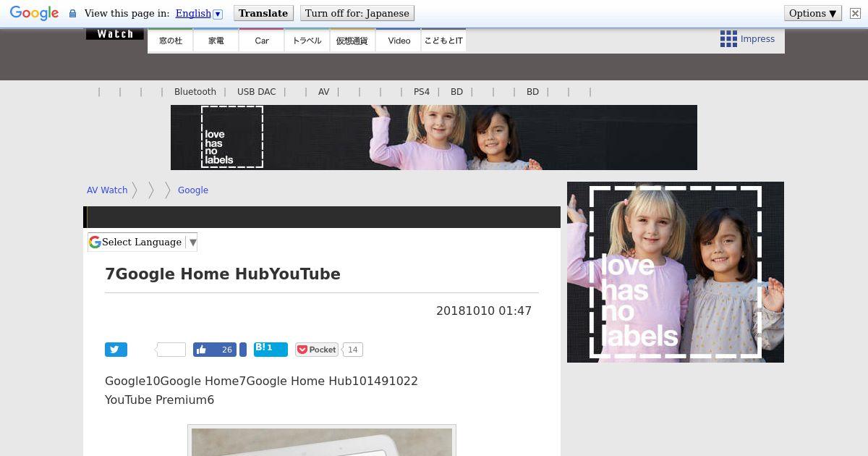Click the article date 20181010 01:47
The height and width of the screenshot is (456, 868).
(484, 311)
